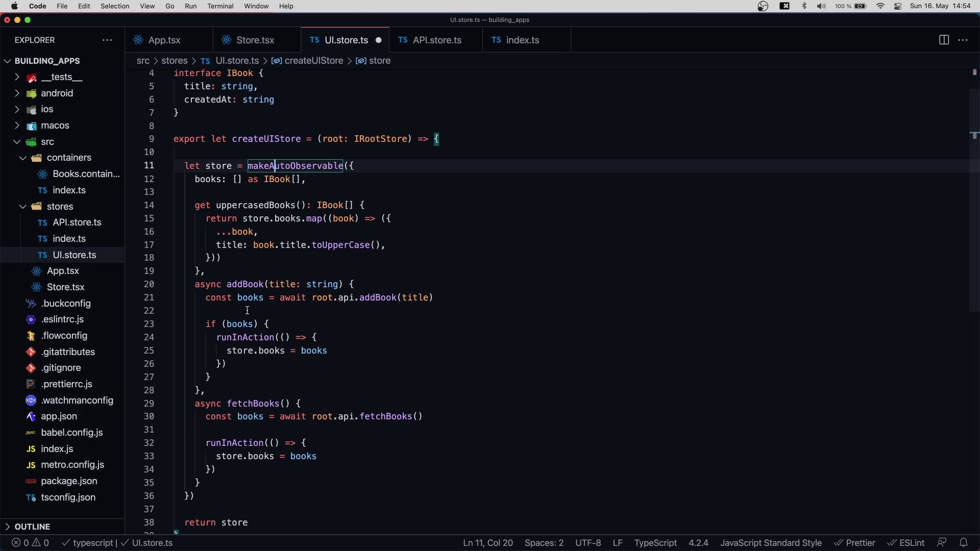Viewport: 980px width, 551px height.
Task: Click the editor minimap scrollbar slider
Action: pos(974,199)
